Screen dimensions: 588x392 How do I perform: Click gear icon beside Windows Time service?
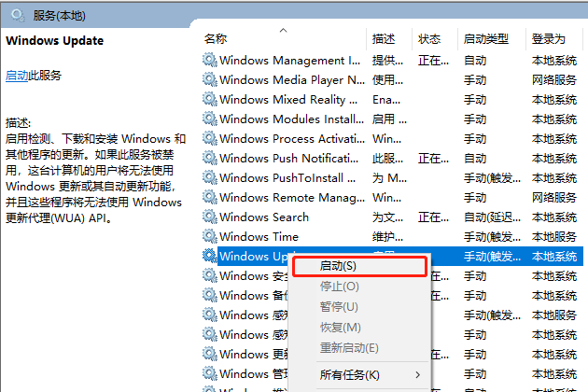pyautogui.click(x=210, y=236)
